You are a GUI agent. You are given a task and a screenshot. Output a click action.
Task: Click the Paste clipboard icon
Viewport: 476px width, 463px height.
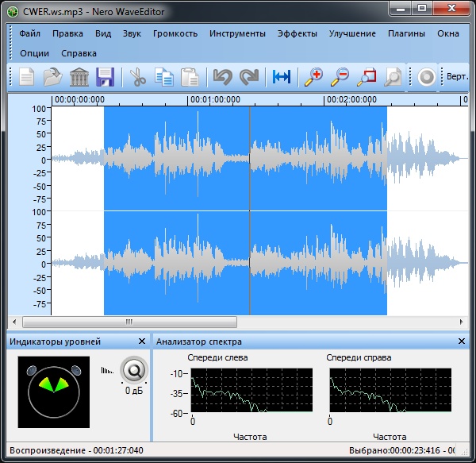(x=190, y=77)
